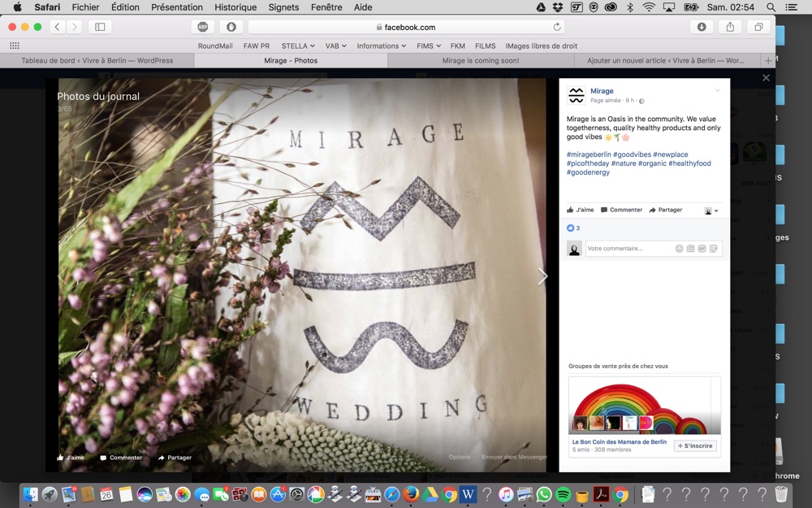Switch to Mirage is coming soon tab

tap(481, 61)
